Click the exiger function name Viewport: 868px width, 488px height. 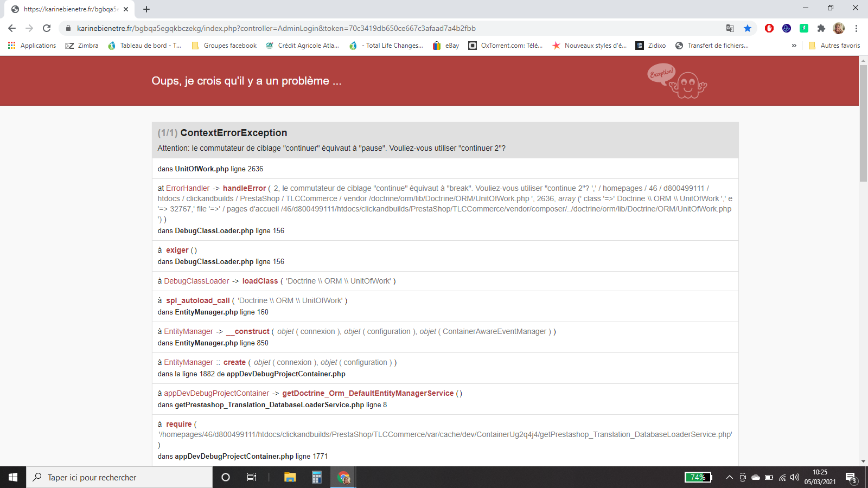177,250
